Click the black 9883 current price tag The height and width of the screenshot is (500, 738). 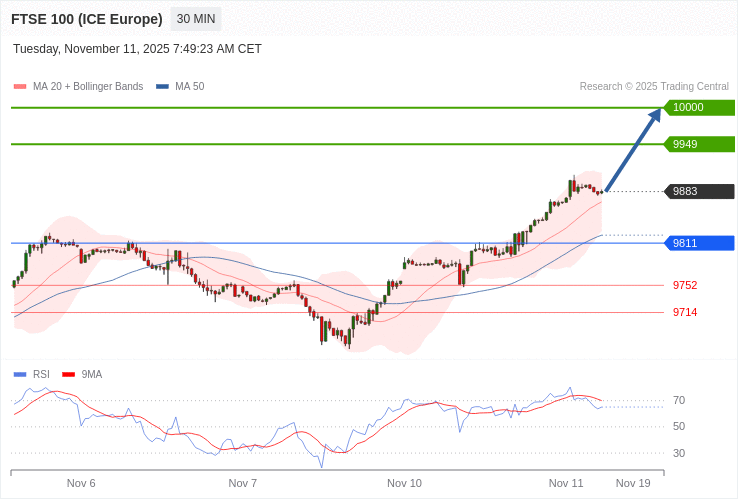[x=699, y=191]
